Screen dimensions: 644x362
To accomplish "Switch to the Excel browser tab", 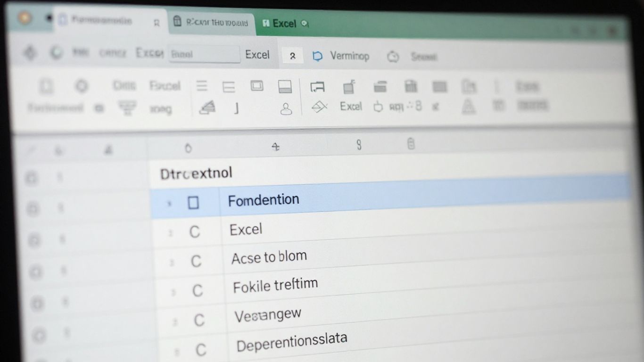I will tap(284, 24).
